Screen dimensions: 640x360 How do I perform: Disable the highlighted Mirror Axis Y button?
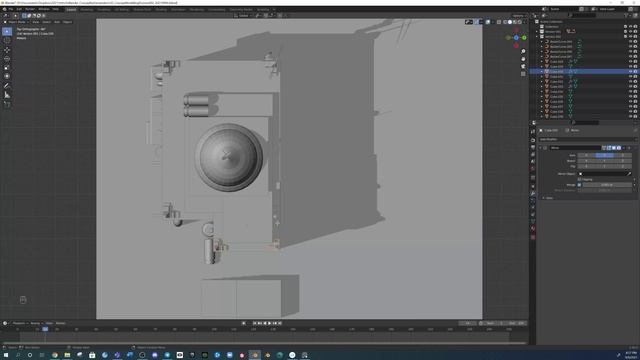pos(604,156)
